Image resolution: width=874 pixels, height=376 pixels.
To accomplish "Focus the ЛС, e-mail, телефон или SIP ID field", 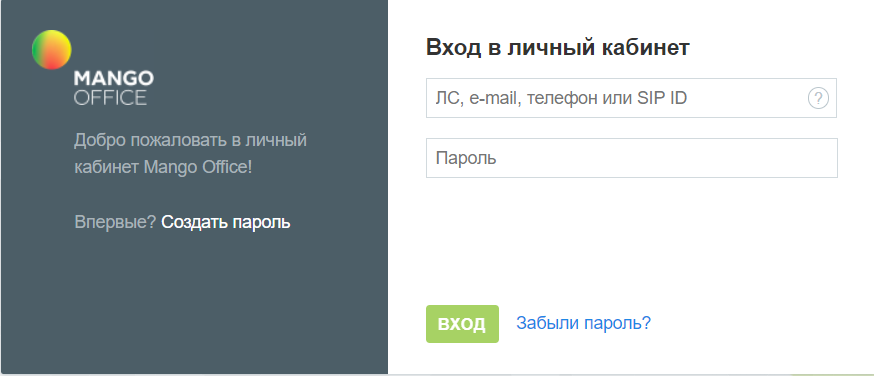I will tap(631, 98).
